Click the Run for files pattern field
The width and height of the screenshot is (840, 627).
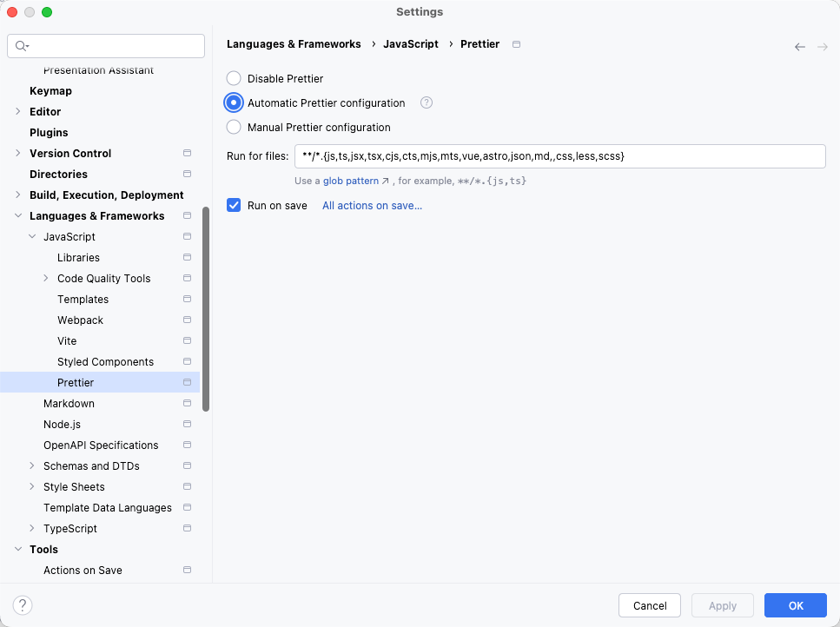pos(559,156)
